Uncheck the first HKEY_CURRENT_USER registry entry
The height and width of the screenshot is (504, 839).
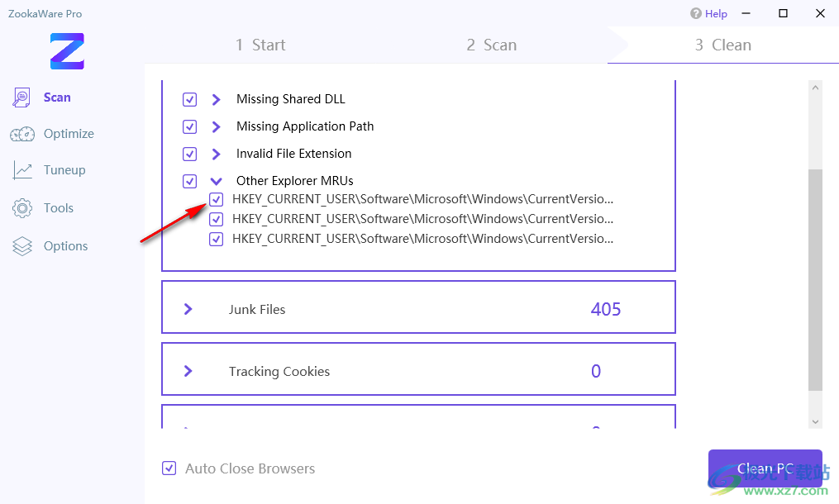pyautogui.click(x=217, y=199)
